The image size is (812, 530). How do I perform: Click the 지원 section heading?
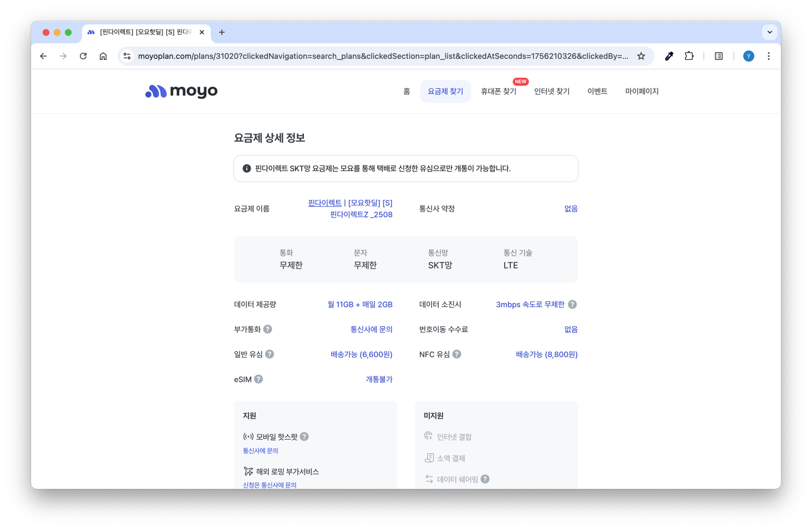[x=250, y=416]
